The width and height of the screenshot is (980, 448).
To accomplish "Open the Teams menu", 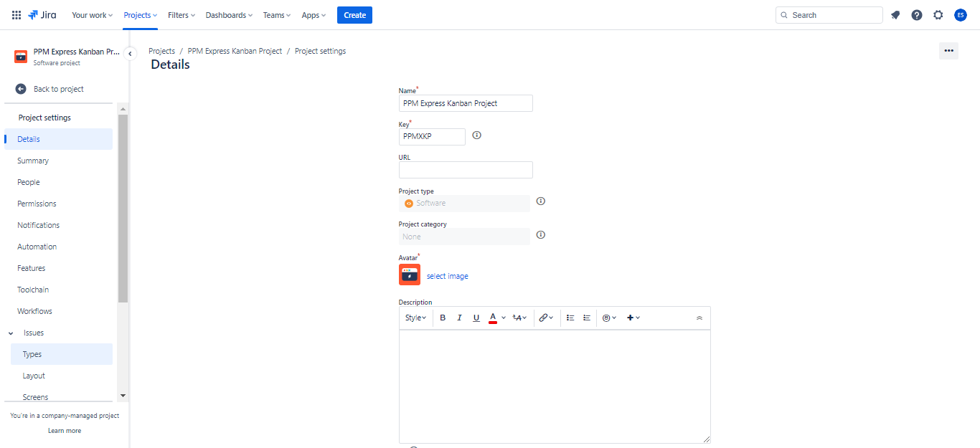I will coord(277,15).
